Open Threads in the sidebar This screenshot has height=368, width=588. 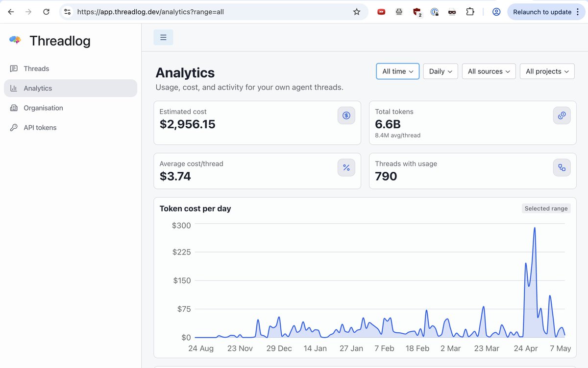tap(71, 69)
